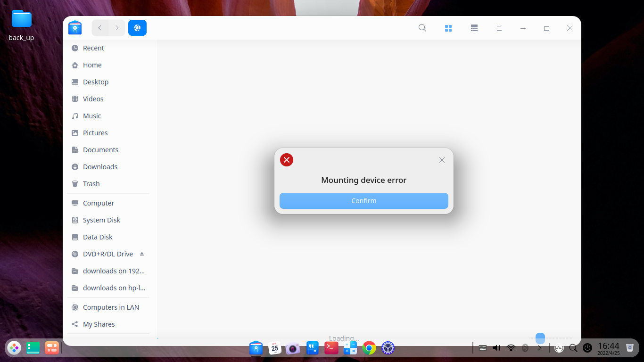The image size is (644, 362).
Task: Click the magnifier search icon in dock
Action: [573, 348]
